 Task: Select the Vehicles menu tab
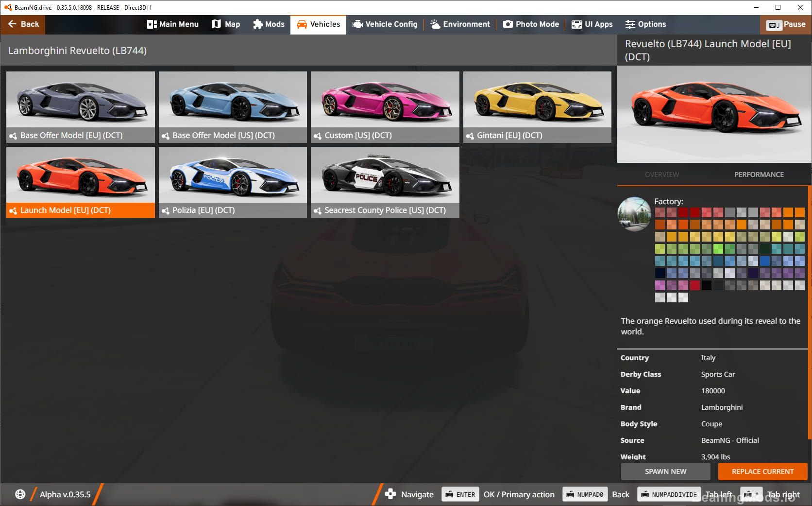click(318, 24)
